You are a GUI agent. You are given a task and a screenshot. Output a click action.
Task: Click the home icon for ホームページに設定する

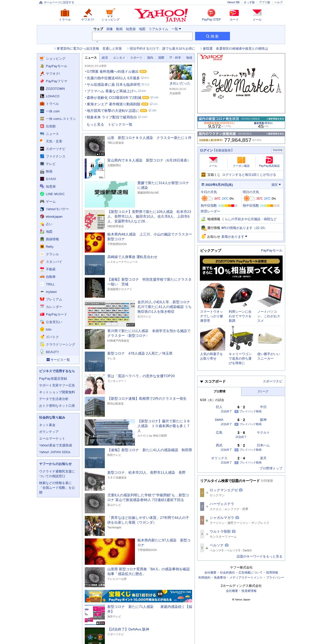pyautogui.click(x=41, y=3)
